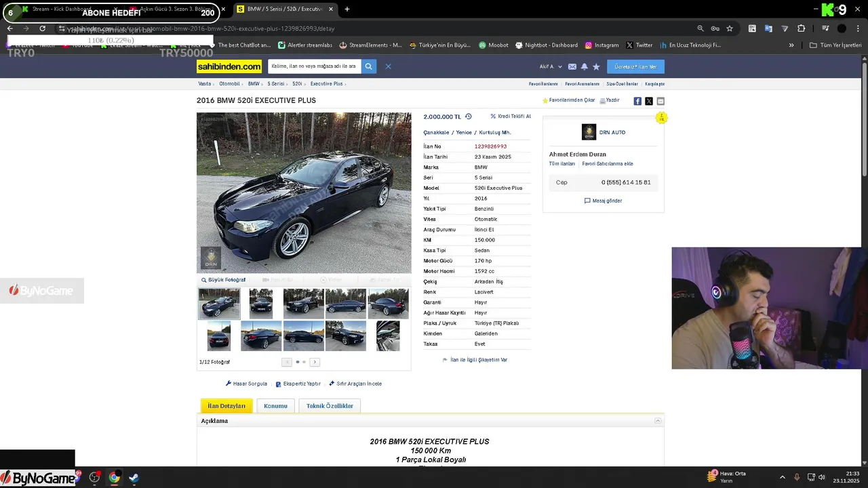Image resolution: width=868 pixels, height=488 pixels.
Task: Click the yellow 1. yıl badge
Action: 661,118
